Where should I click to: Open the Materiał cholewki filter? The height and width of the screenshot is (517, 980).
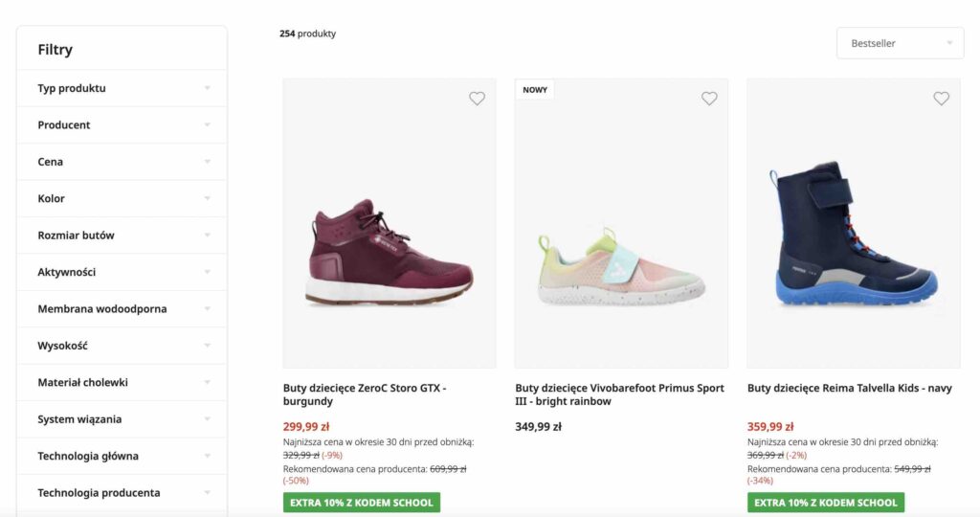coord(122,383)
